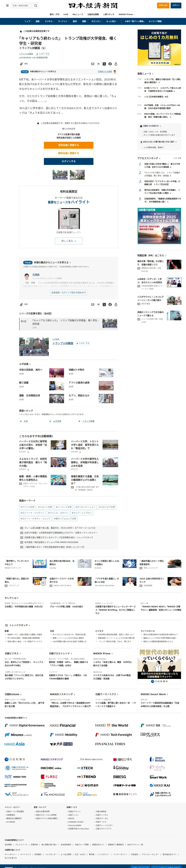
Task: Open 人事ウオッチ menu item
Action: pyautogui.click(x=109, y=14)
